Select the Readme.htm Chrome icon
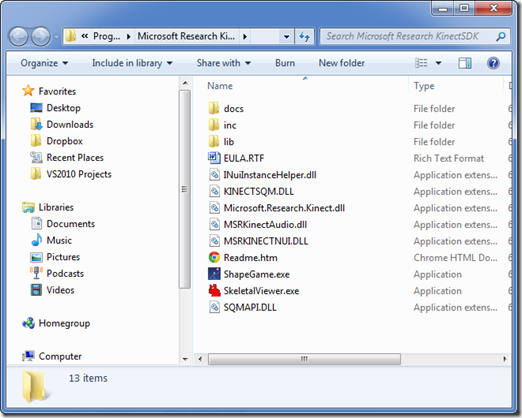Viewport: 522px width, 418px height. tap(214, 257)
